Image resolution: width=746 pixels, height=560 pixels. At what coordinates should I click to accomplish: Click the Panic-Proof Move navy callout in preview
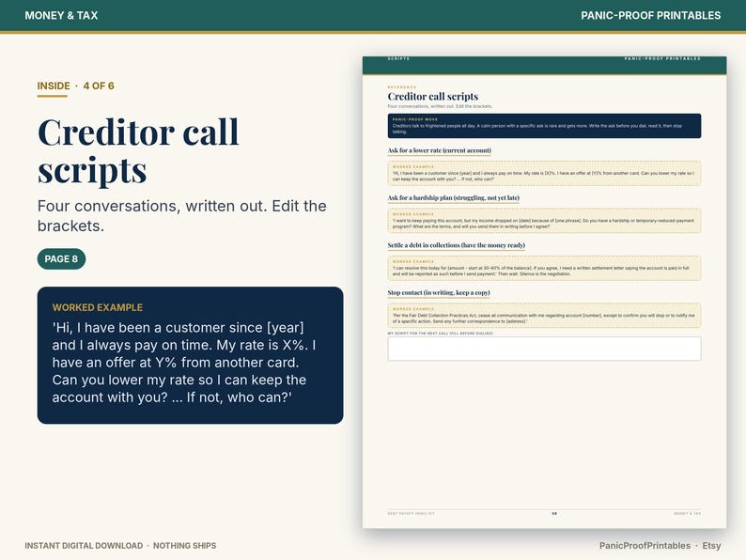pyautogui.click(x=544, y=126)
